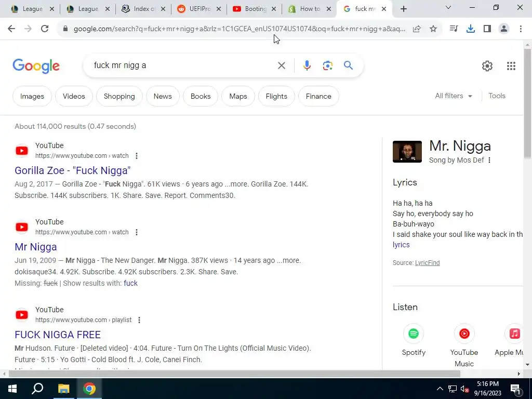Screen dimensions: 532x399
Task: Open File Explorer from the taskbar
Action: [x=63, y=389]
